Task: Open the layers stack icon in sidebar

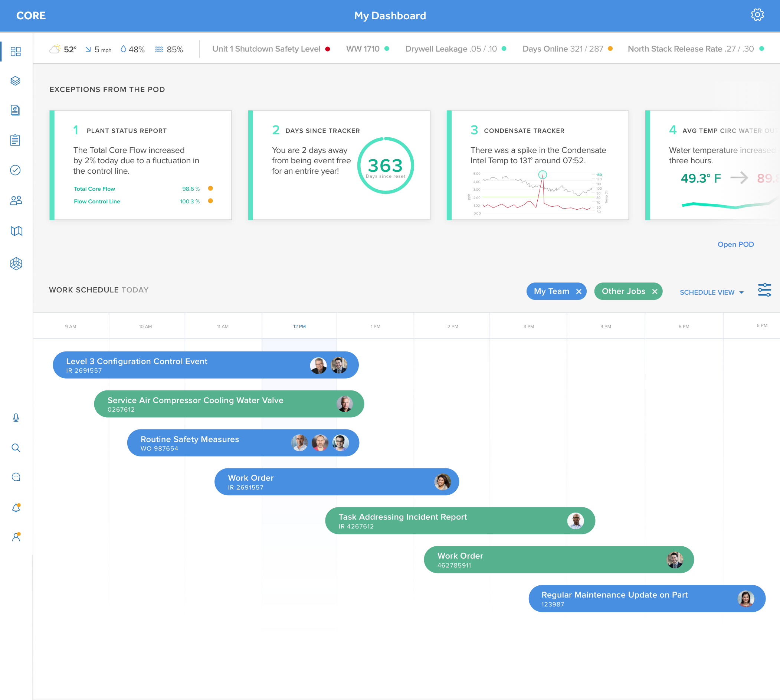Action: (x=15, y=81)
